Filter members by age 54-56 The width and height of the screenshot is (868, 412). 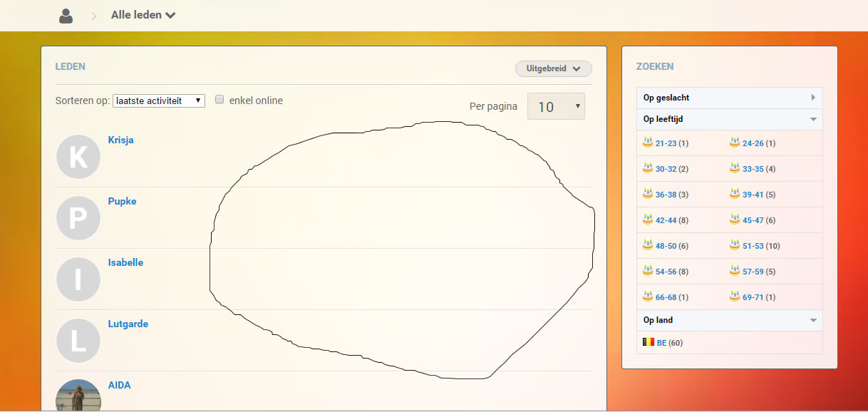tap(666, 272)
